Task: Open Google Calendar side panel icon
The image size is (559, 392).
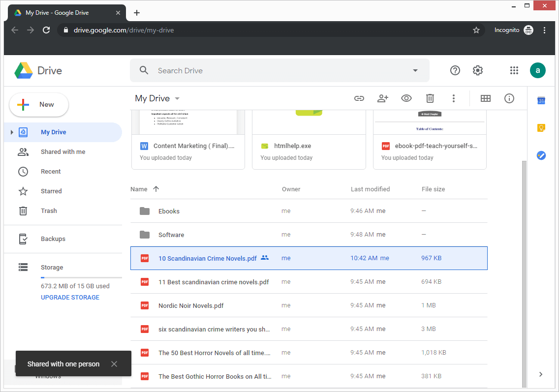Action: point(541,100)
